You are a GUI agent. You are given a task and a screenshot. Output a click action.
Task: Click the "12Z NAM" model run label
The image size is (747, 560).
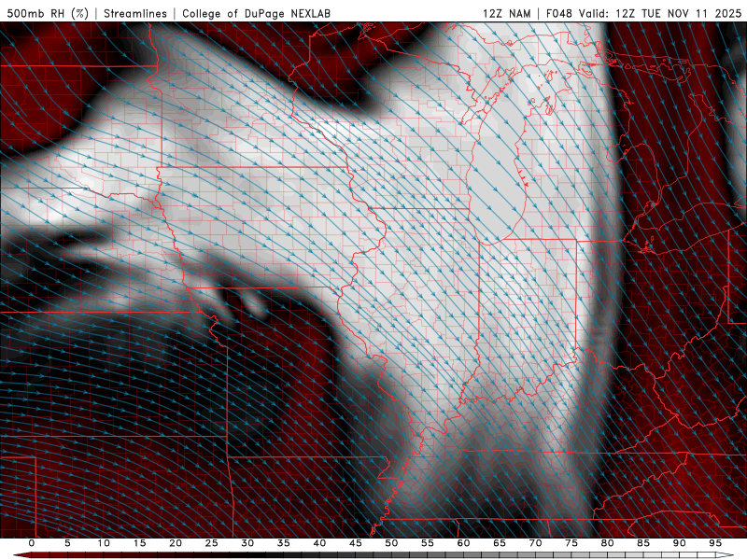click(506, 13)
